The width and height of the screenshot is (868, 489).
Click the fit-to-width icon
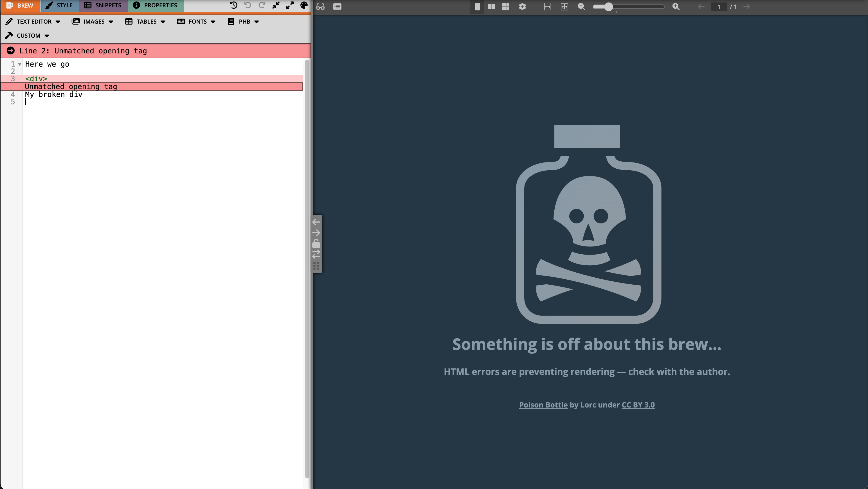tap(548, 7)
